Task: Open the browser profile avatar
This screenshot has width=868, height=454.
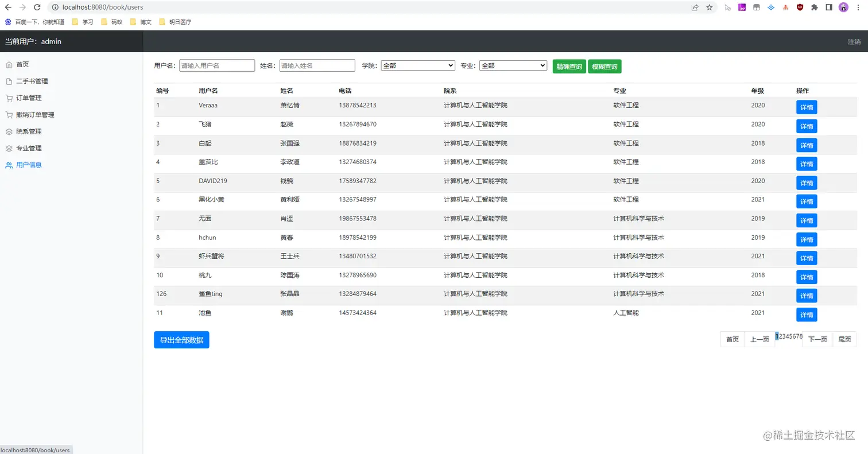Action: pyautogui.click(x=843, y=7)
